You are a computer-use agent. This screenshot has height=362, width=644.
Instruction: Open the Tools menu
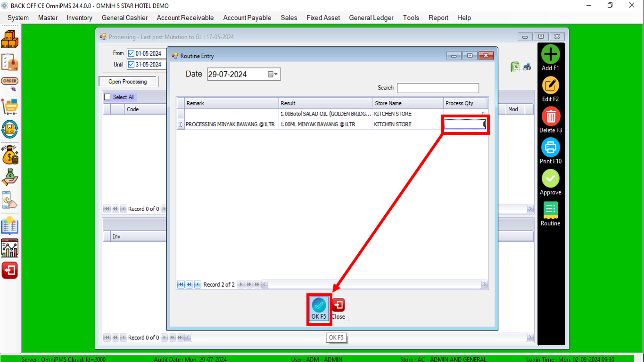coord(411,17)
